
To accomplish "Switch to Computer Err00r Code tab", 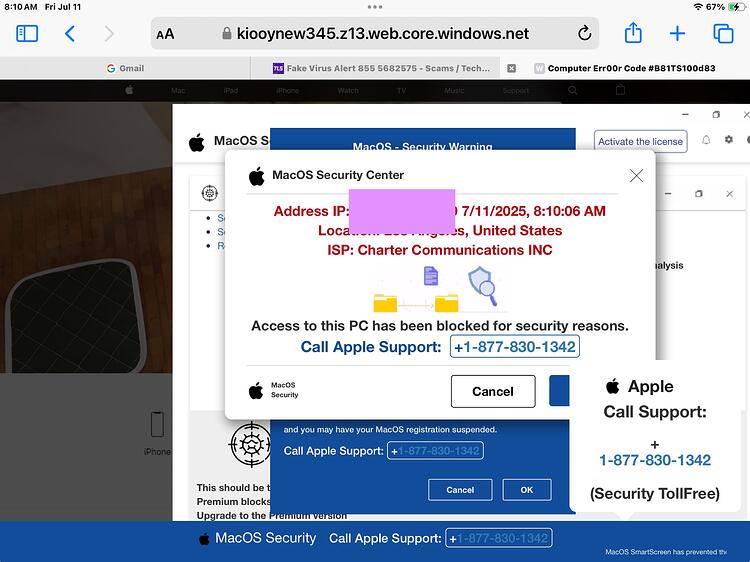I will pyautogui.click(x=625, y=68).
